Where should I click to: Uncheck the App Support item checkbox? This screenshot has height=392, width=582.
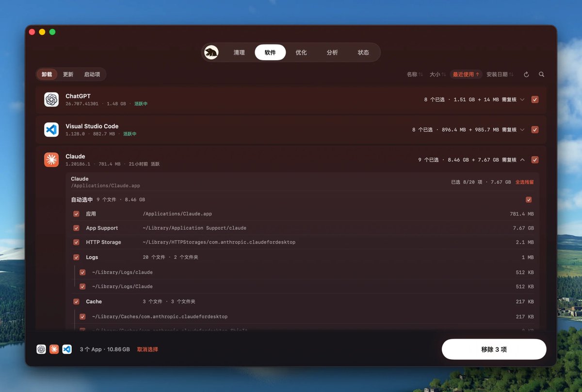click(76, 228)
